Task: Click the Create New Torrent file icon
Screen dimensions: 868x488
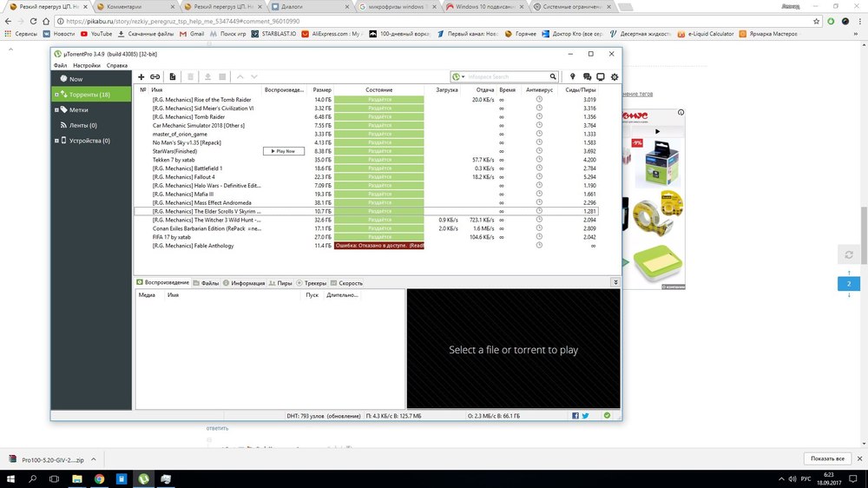Action: (173, 77)
